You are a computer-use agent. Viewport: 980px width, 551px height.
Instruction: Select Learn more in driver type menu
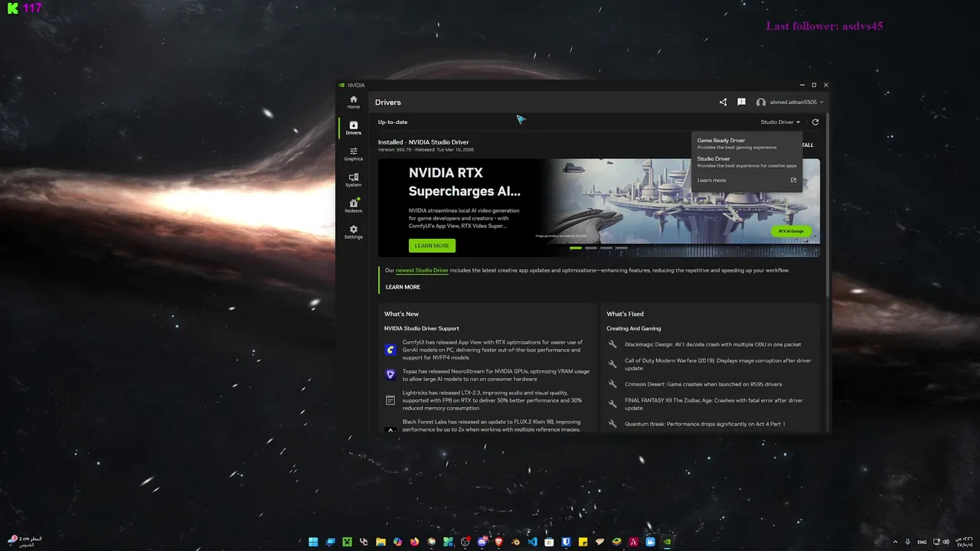point(711,181)
